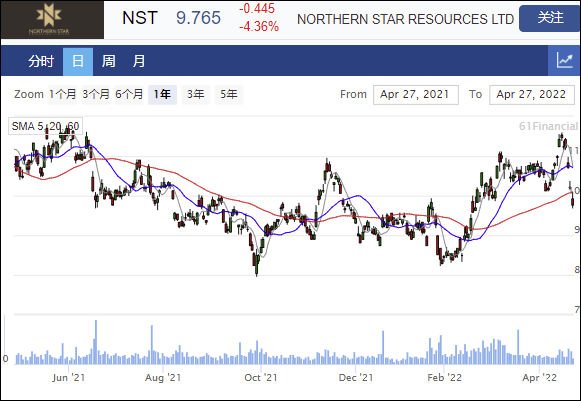Switch to the 周 weekly tab
Screen dimensions: 581x401
[x=108, y=61]
